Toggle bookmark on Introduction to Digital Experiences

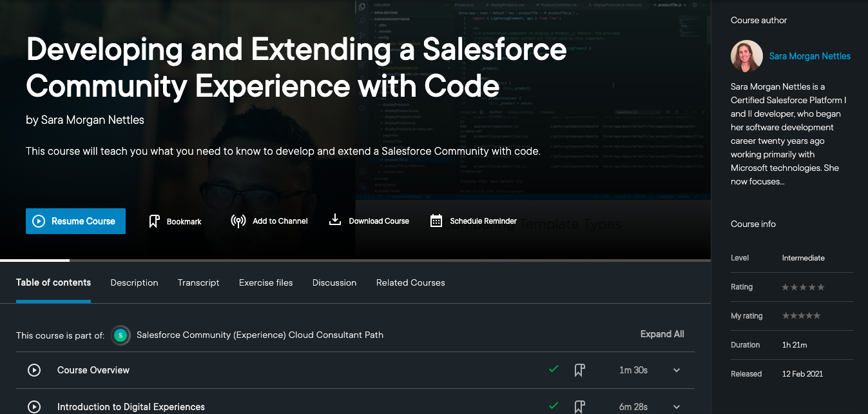[579, 407]
